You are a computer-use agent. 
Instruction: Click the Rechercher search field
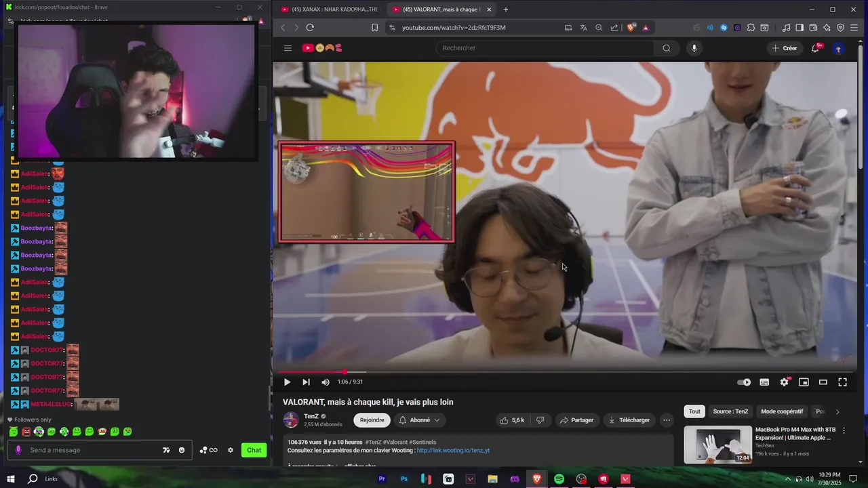[x=545, y=48]
